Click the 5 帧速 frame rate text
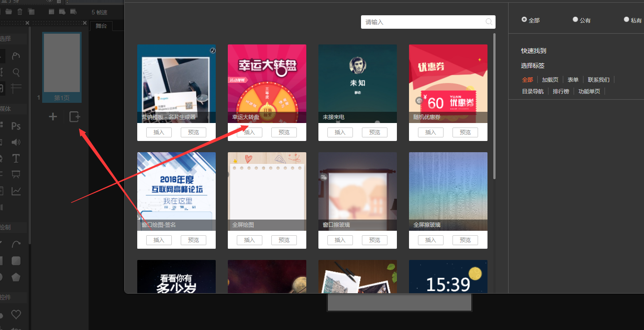 pyautogui.click(x=100, y=12)
